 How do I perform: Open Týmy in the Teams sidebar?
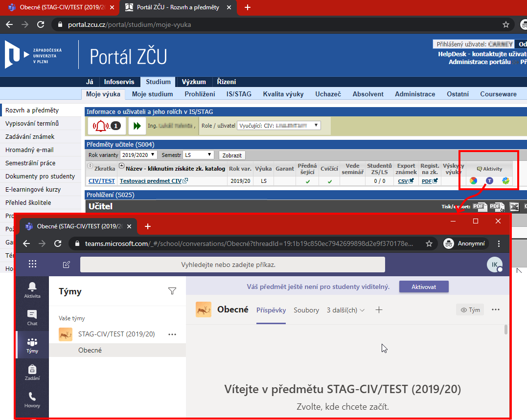(32, 345)
